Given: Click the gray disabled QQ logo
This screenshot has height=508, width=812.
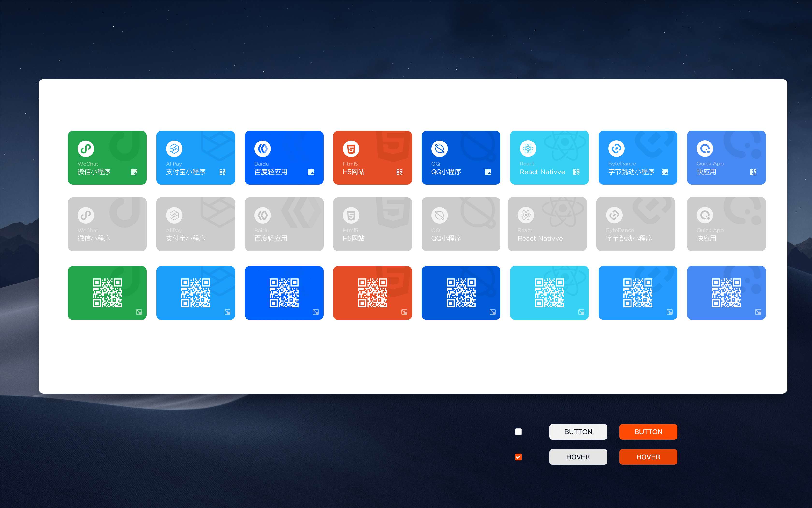Looking at the screenshot, I should (x=440, y=215).
